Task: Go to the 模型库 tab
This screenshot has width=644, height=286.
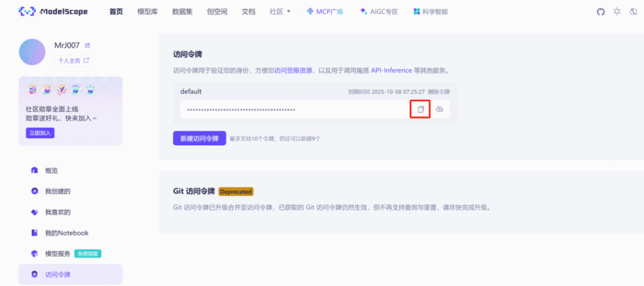Action: point(147,11)
